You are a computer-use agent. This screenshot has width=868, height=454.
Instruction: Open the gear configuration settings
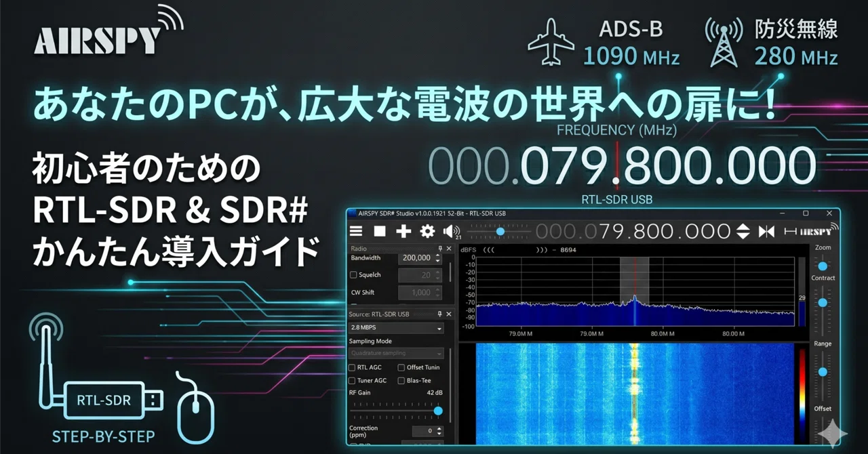pyautogui.click(x=427, y=231)
